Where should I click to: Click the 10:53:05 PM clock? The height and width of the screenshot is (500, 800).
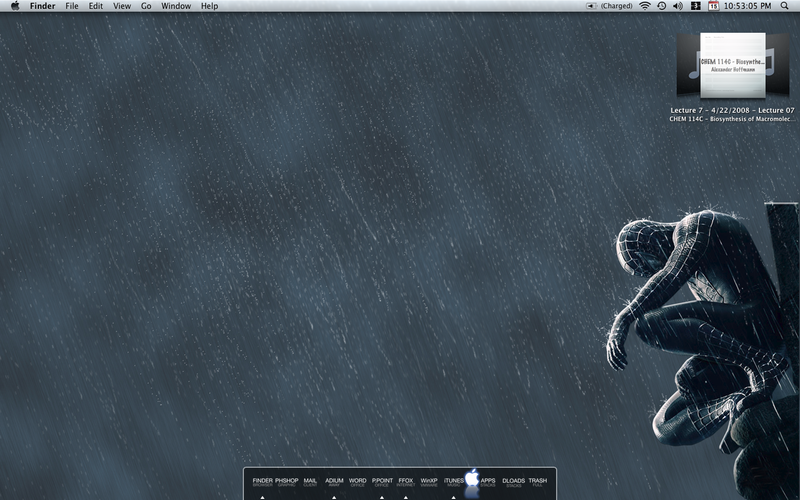tap(747, 6)
